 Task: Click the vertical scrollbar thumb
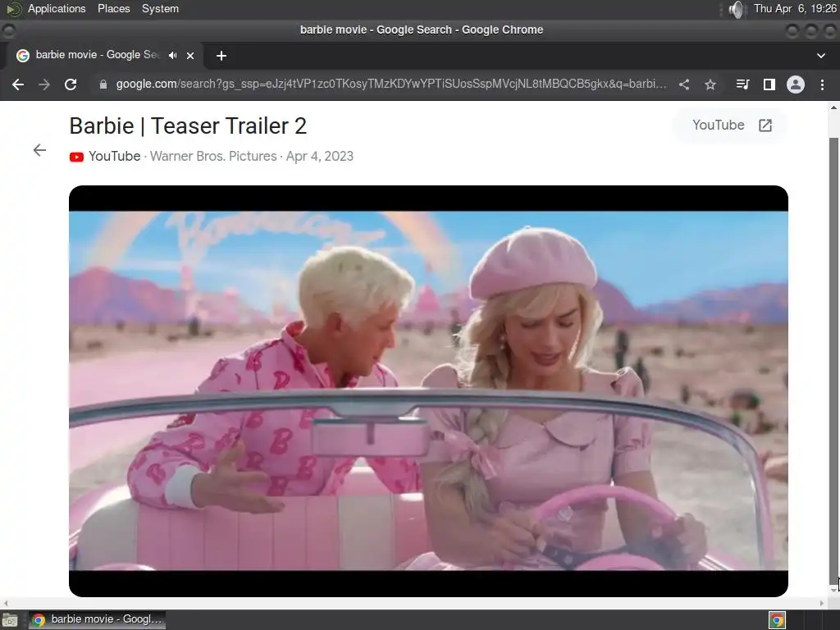833,359
